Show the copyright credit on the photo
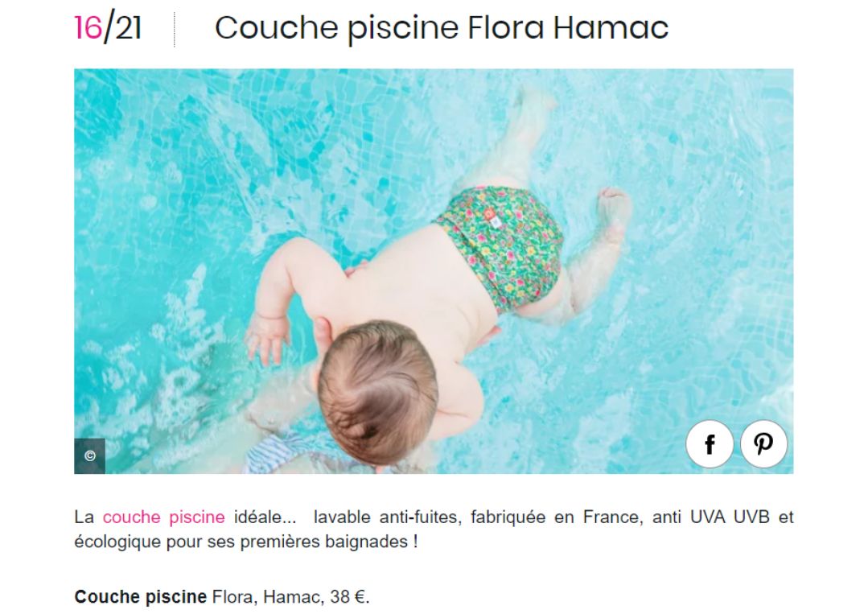Image resolution: width=868 pixels, height=614 pixels. 89,455
